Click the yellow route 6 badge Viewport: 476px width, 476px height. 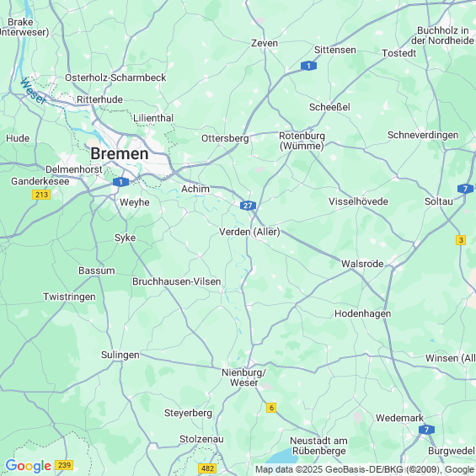tap(271, 408)
